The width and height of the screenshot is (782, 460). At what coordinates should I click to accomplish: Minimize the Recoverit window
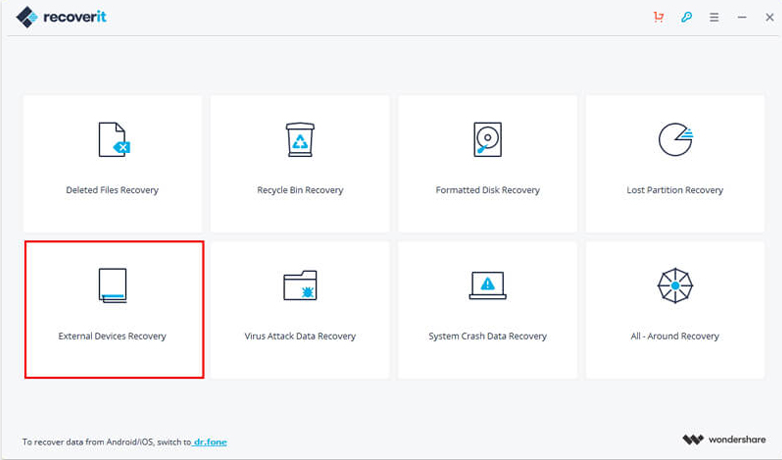(x=742, y=18)
